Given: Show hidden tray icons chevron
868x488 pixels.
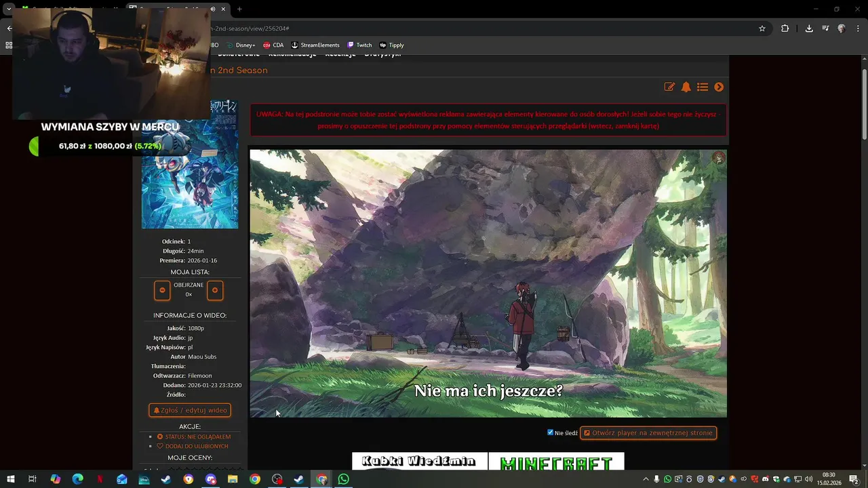Looking at the screenshot, I should tap(645, 479).
